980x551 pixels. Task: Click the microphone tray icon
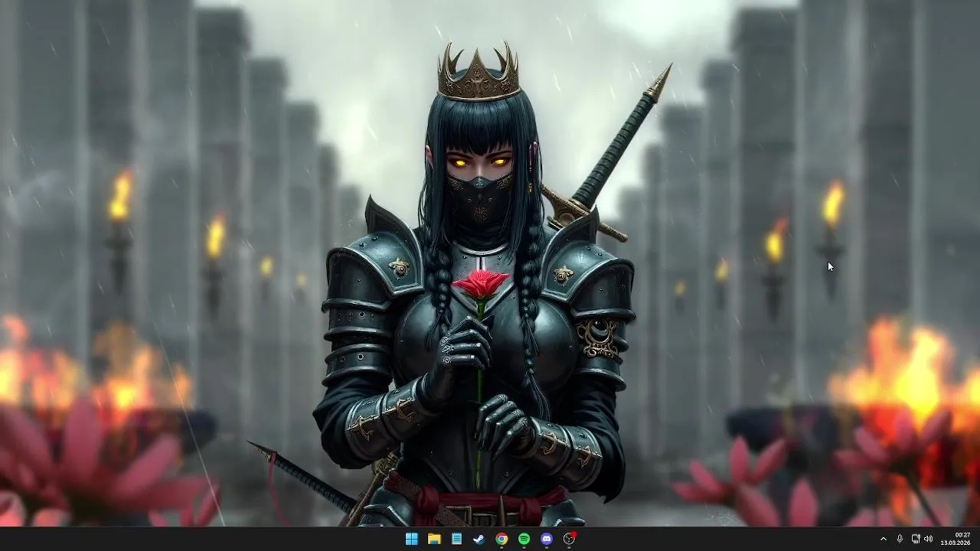(900, 539)
